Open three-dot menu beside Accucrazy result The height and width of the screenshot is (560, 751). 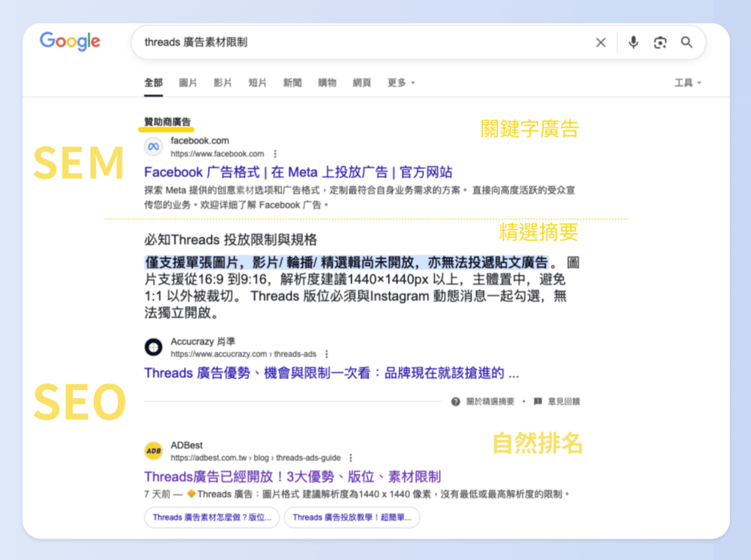pos(327,354)
